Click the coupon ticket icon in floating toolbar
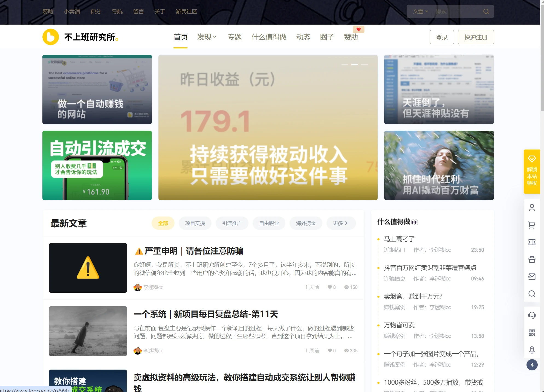Image resolution: width=544 pixels, height=392 pixels. [x=532, y=242]
